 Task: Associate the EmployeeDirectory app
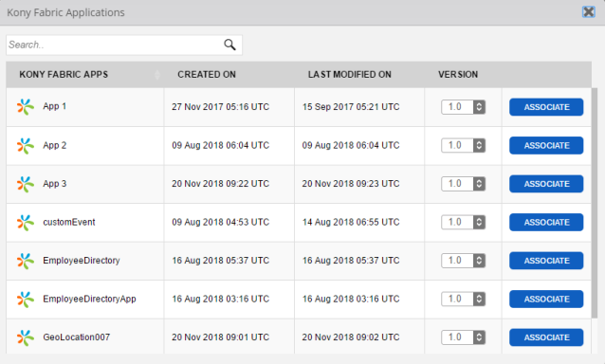click(x=546, y=261)
